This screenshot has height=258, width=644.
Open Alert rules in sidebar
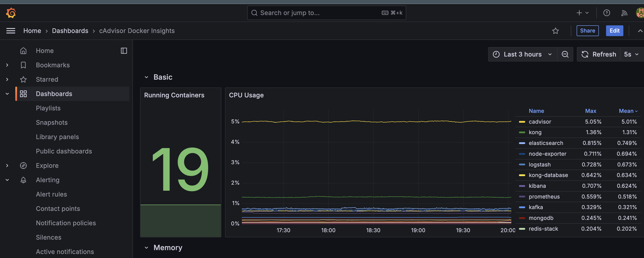pos(51,194)
